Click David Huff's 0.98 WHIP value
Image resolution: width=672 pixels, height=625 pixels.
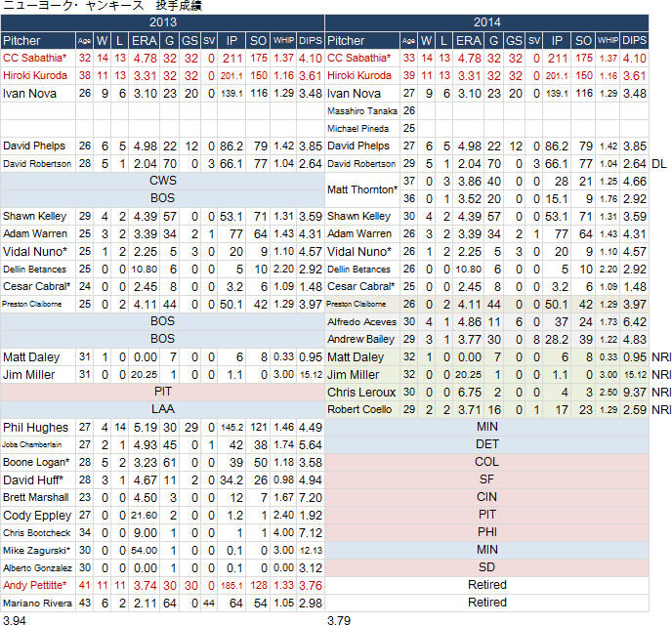(x=283, y=479)
